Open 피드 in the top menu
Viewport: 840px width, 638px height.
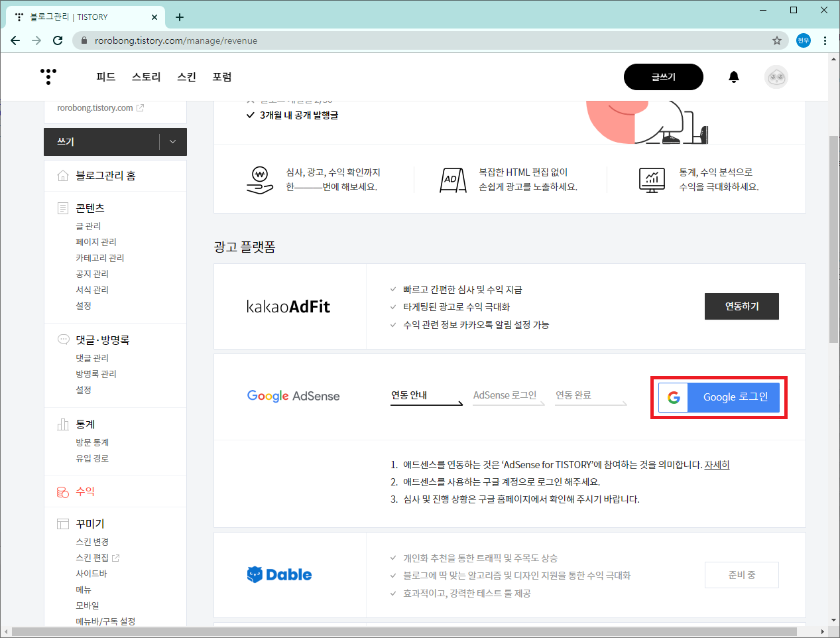[106, 77]
